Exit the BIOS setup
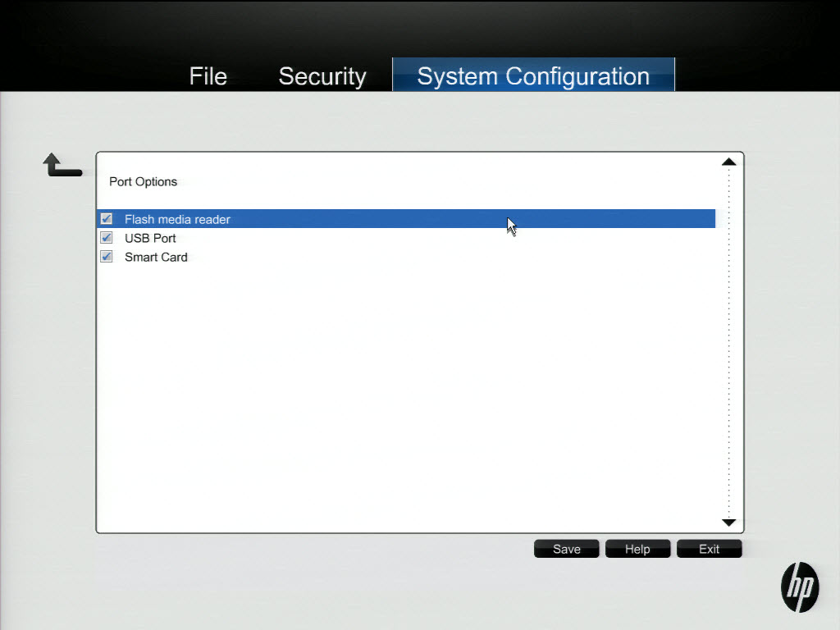Screen dimensions: 840x630 pos(709,549)
